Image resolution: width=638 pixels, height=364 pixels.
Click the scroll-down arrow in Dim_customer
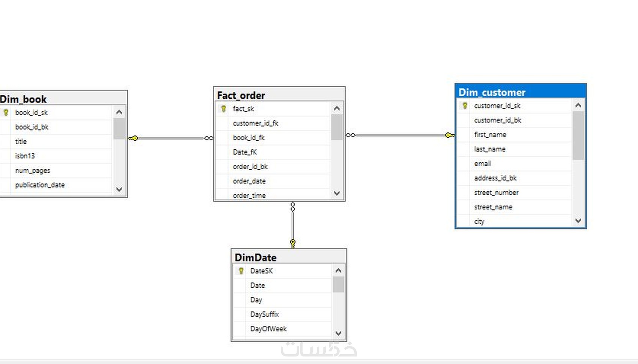click(578, 221)
